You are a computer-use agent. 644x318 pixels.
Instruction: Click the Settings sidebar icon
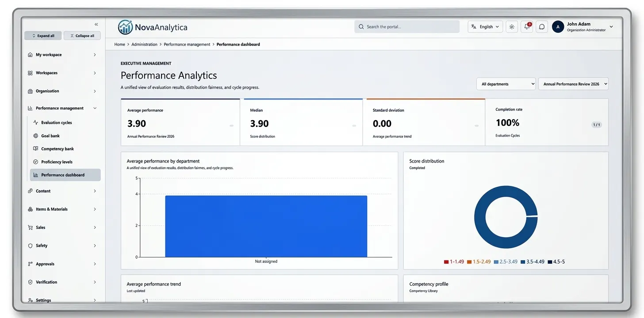tap(30, 300)
